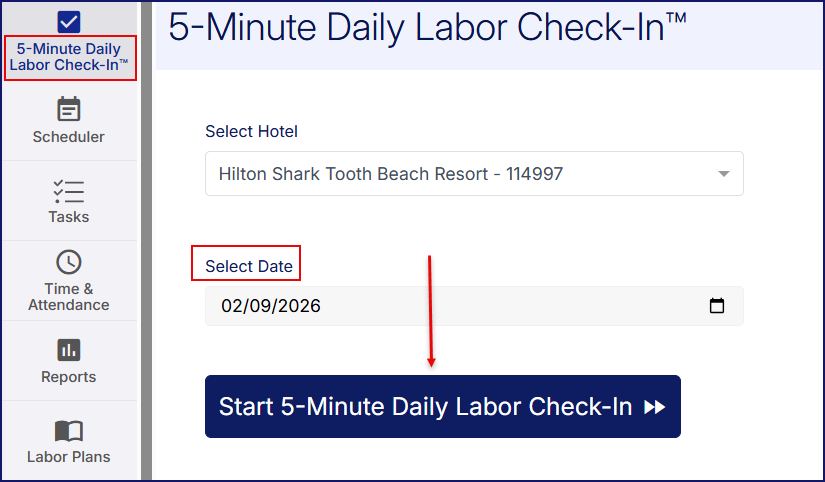This screenshot has width=825, height=482.
Task: Select the Tasks sidebar label
Action: (x=68, y=217)
